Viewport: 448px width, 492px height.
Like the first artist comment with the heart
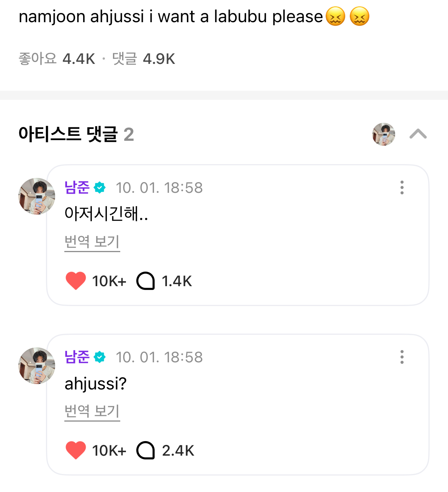[76, 281]
